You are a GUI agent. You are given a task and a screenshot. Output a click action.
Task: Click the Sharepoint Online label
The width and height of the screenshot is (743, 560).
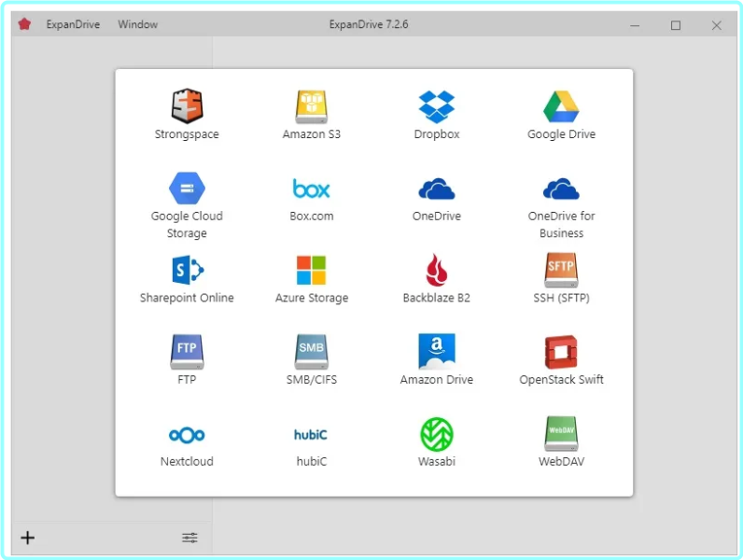coord(187,298)
